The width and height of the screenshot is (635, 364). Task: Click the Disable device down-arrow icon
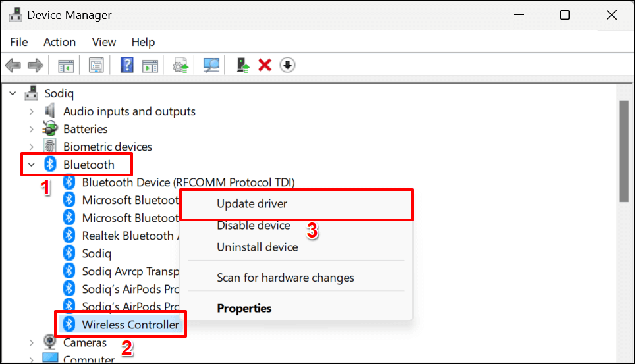287,65
